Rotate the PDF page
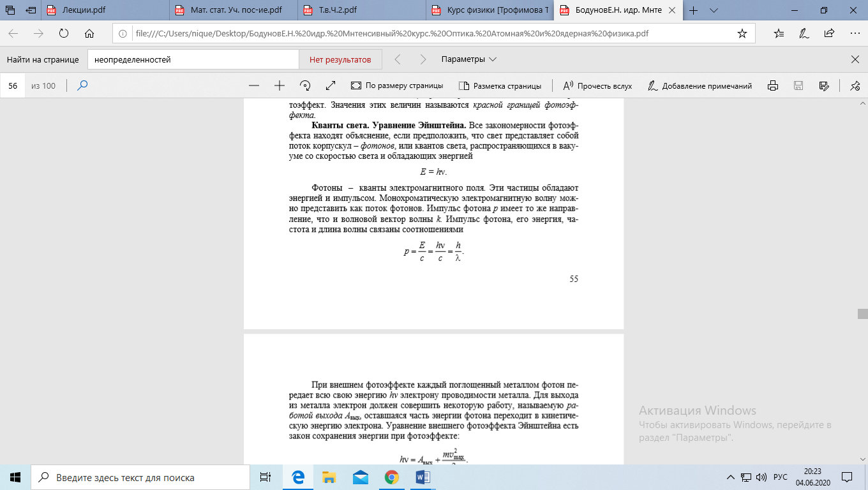The height and width of the screenshot is (490, 868). click(x=304, y=85)
